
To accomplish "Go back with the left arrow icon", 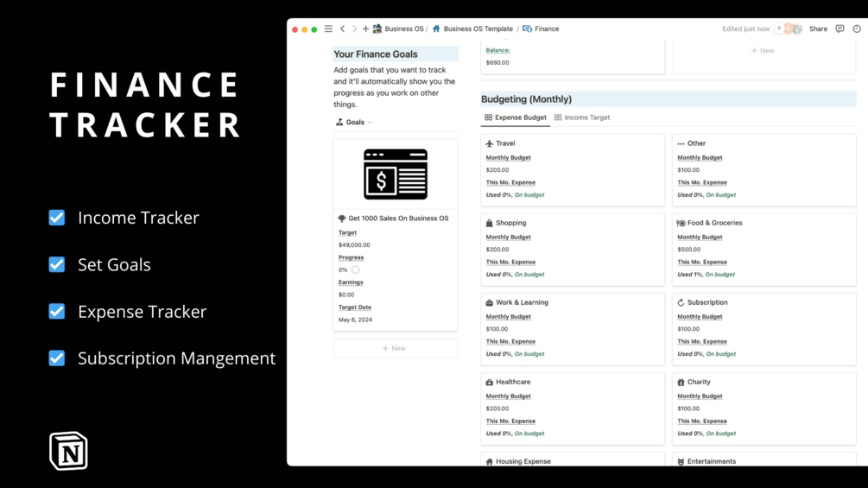I will click(343, 29).
